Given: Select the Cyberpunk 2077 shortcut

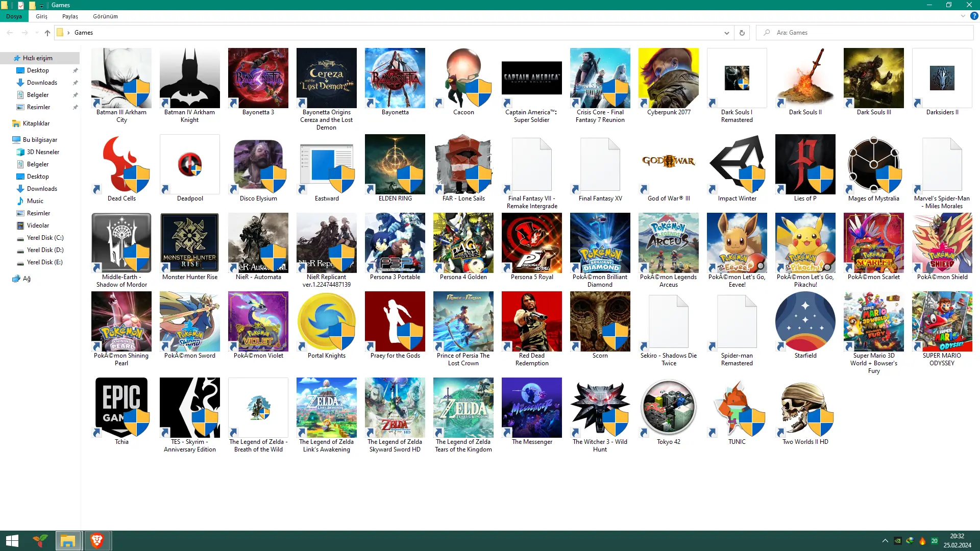Looking at the screenshot, I should (669, 78).
